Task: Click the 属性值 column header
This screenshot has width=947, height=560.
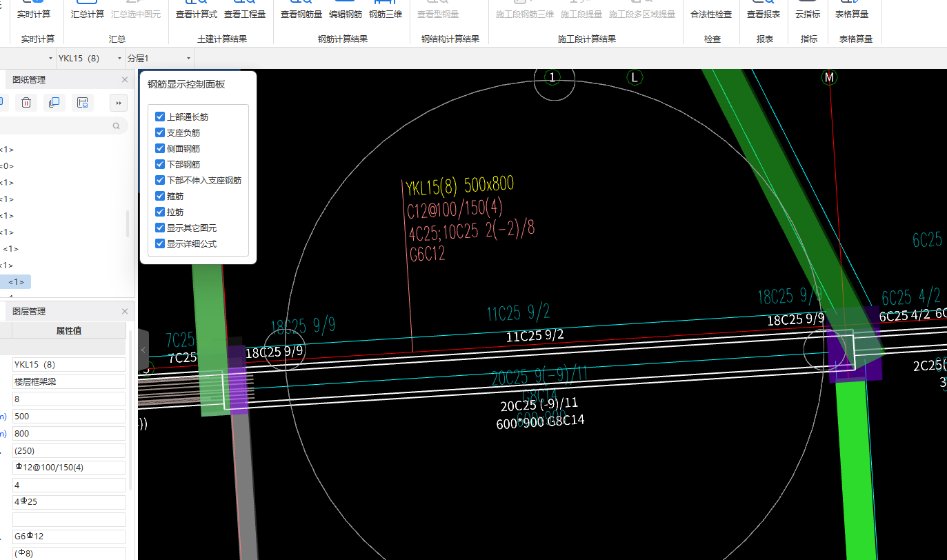Action: pyautogui.click(x=69, y=330)
